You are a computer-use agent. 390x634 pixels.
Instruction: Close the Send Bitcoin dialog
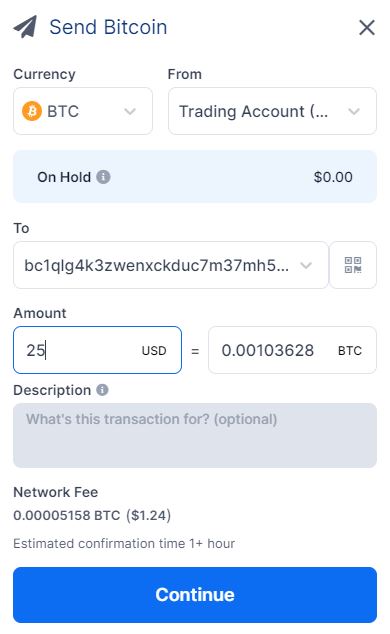pyautogui.click(x=367, y=27)
